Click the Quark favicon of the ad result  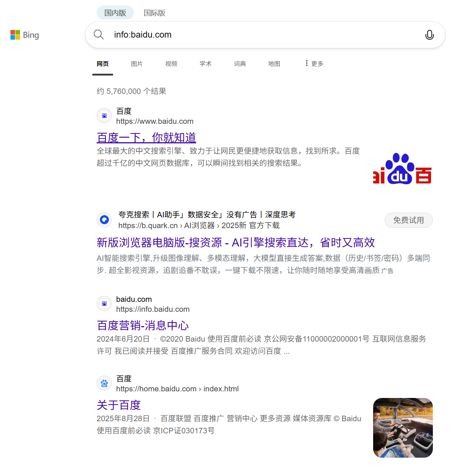104,220
